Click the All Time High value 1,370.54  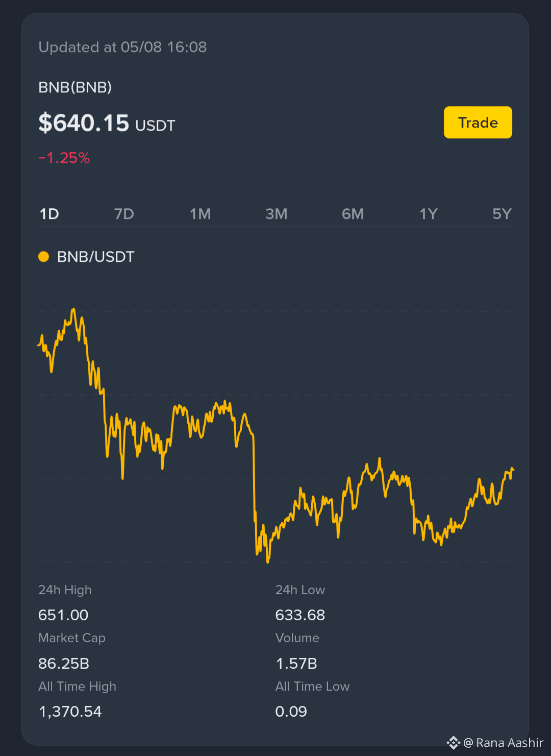[x=70, y=712]
